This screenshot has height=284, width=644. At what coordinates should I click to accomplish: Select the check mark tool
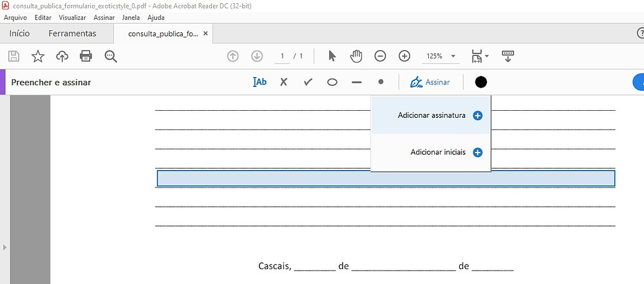click(308, 82)
